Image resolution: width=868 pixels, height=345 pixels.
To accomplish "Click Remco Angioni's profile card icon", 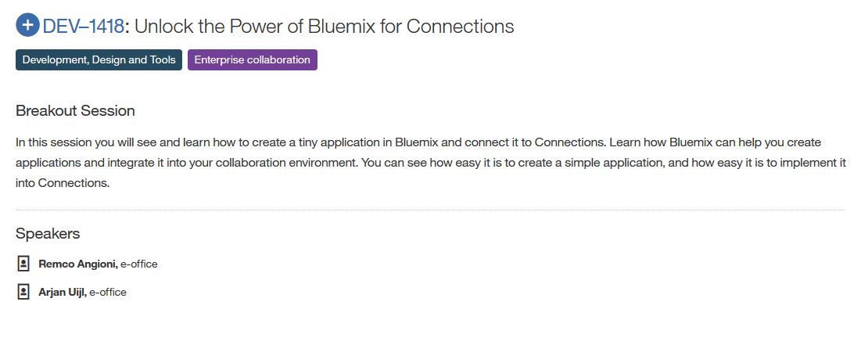I will tap(23, 264).
